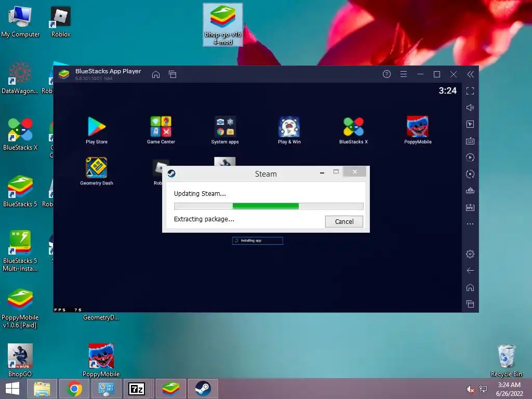
Task: Adjust volume from BlueStacks sidebar
Action: pos(470,108)
